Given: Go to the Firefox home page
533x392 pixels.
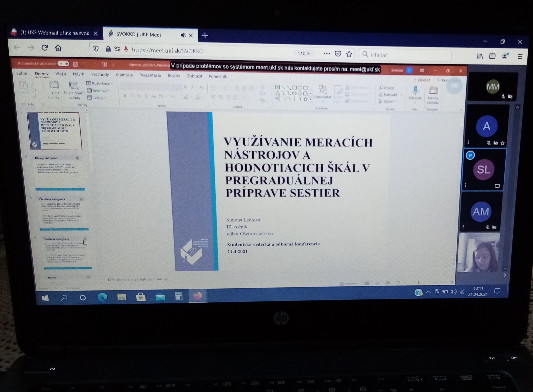Looking at the screenshot, I should point(58,48).
